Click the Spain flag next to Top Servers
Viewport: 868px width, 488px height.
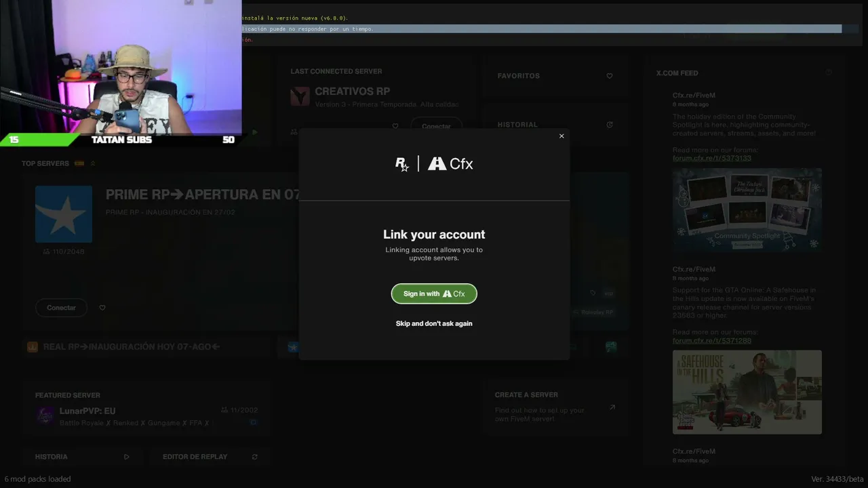tap(79, 163)
